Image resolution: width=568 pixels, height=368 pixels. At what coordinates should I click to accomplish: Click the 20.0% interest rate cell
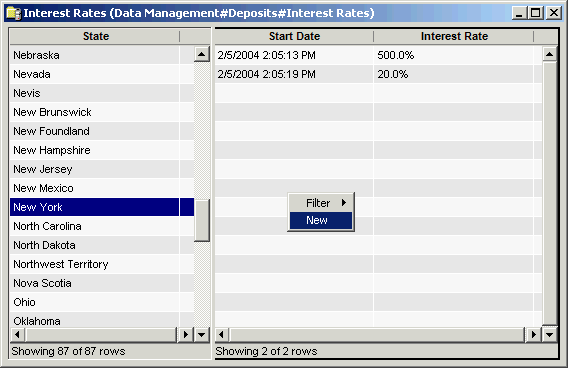coord(454,74)
